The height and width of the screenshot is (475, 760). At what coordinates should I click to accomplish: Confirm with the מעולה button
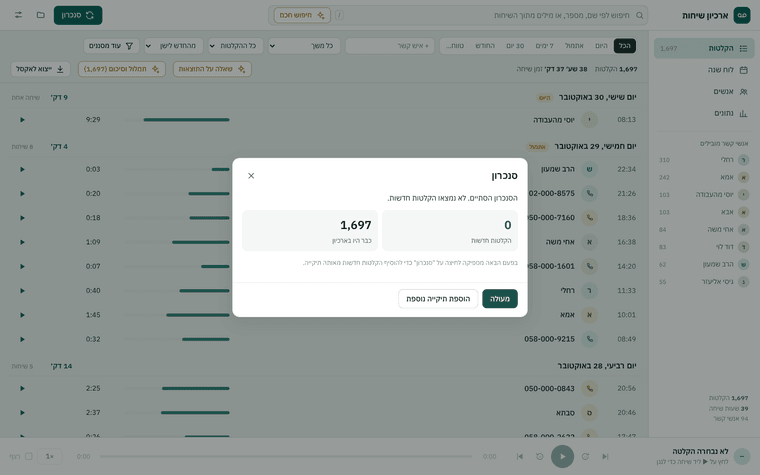pos(500,299)
